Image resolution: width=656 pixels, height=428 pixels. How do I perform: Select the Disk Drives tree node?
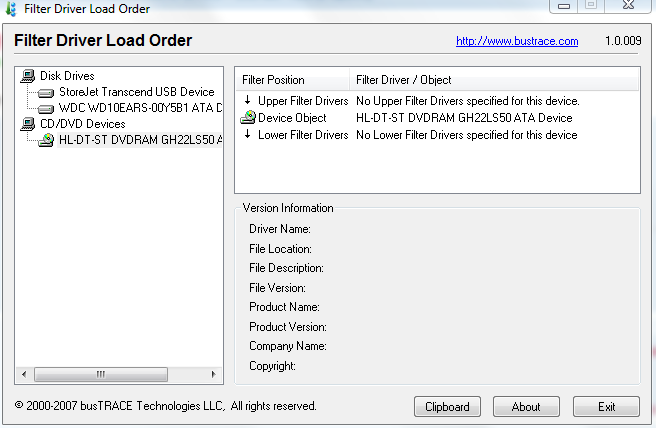(x=67, y=76)
